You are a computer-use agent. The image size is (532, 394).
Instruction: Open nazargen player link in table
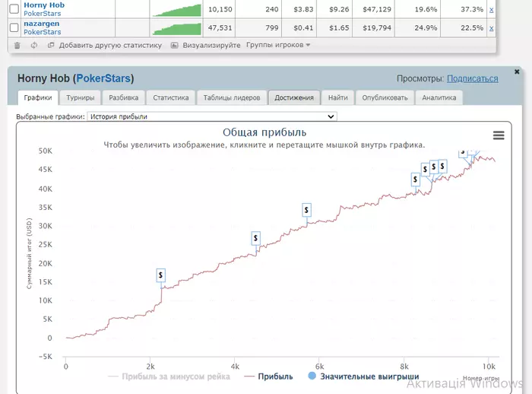pos(41,24)
